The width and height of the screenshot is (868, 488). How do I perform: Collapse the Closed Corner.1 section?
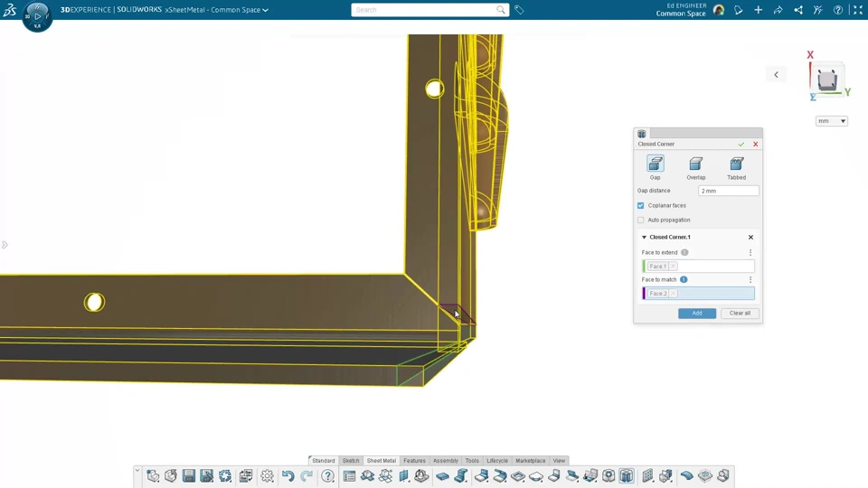(x=644, y=237)
